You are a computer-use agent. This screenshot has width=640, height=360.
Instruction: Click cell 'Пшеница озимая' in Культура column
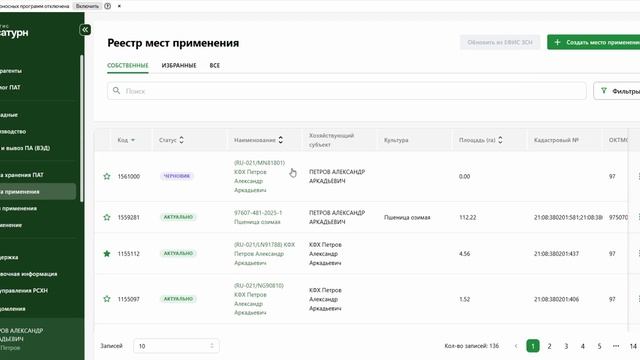[x=407, y=218]
